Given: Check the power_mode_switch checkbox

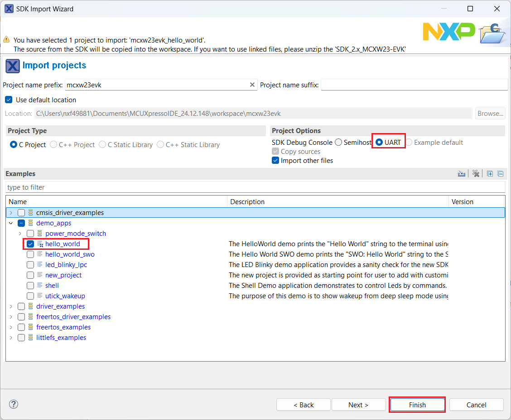Looking at the screenshot, I should (30, 234).
